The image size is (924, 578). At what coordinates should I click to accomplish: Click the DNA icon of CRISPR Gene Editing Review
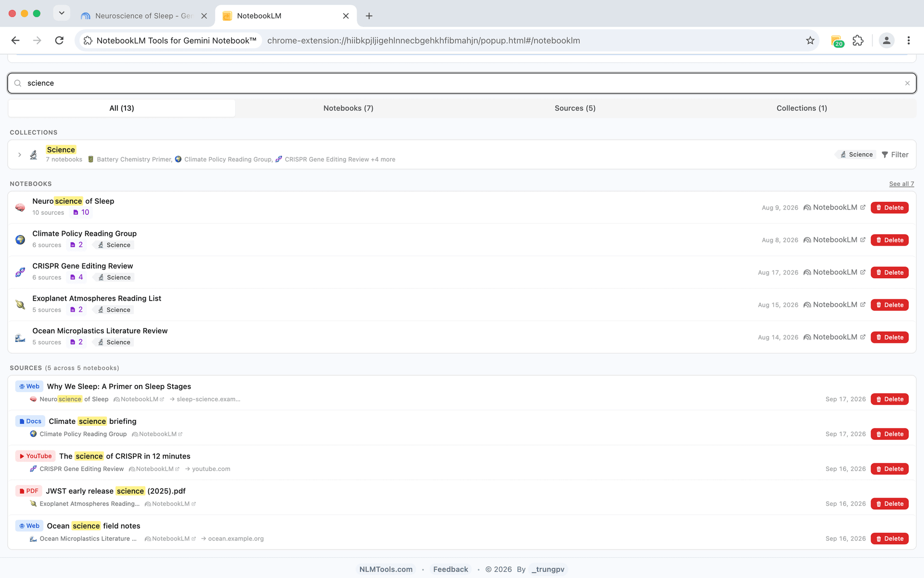pyautogui.click(x=20, y=272)
